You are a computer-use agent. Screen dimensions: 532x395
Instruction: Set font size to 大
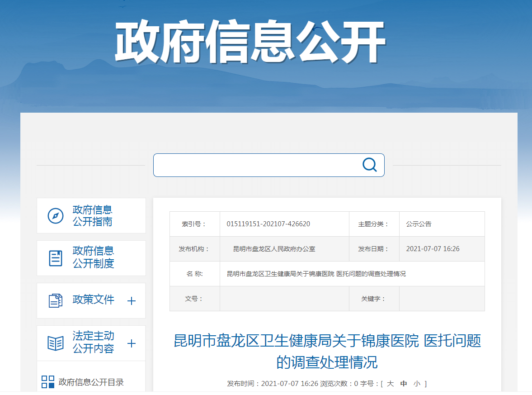point(391,384)
